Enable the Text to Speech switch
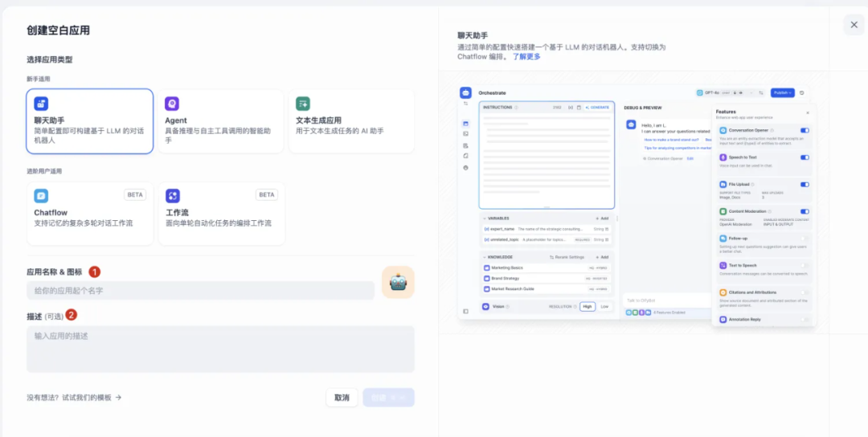Screen dimensions: 868x437 tap(805, 266)
